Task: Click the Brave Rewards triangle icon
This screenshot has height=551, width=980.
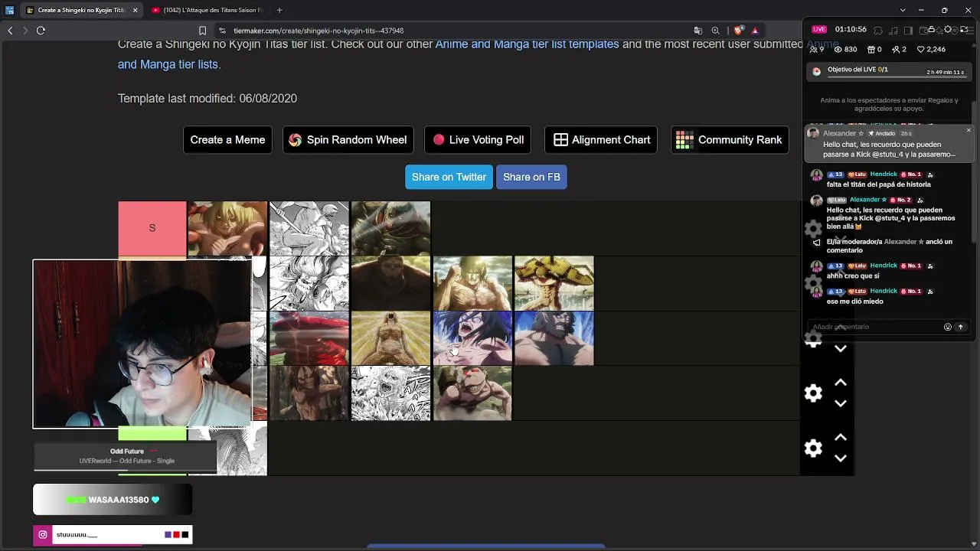Action: 755,31
